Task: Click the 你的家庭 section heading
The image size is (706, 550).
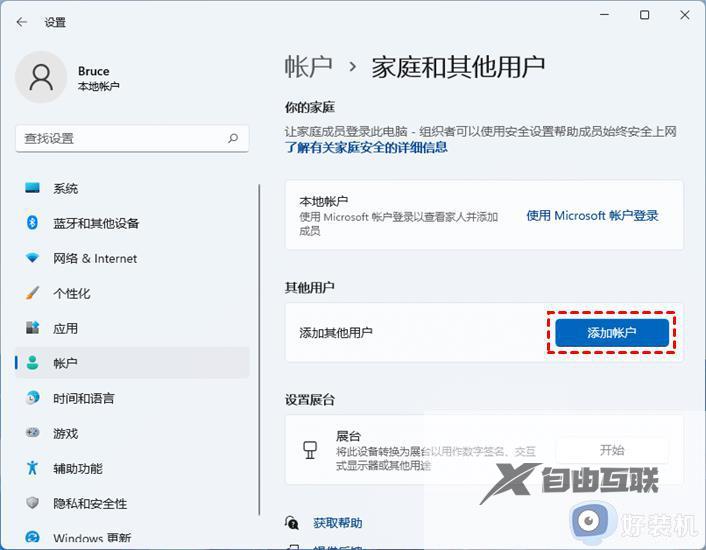Action: point(309,107)
